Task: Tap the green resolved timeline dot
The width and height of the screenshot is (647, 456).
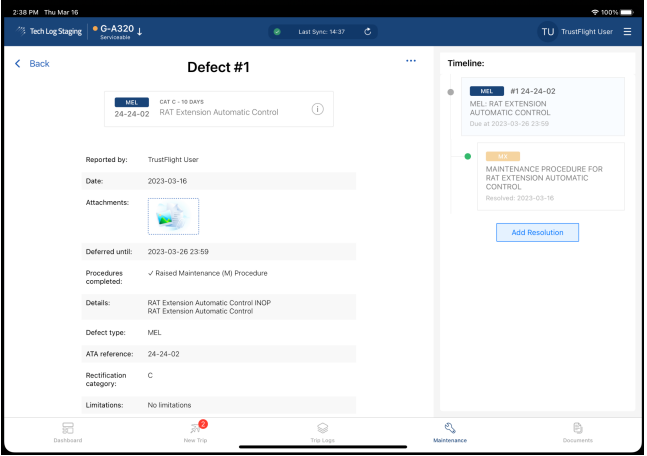Action: pyautogui.click(x=468, y=156)
